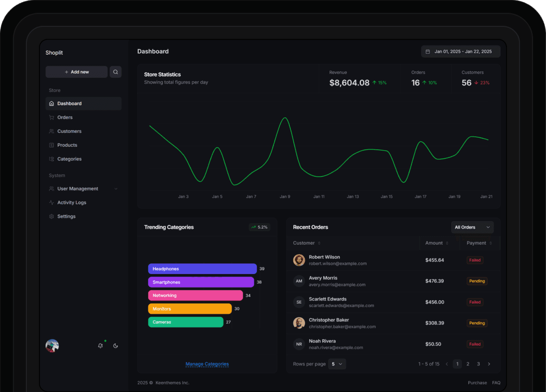Screen dimensions: 546x392
Task: Select the Orders cart icon in sidebar
Action: [x=51, y=117]
